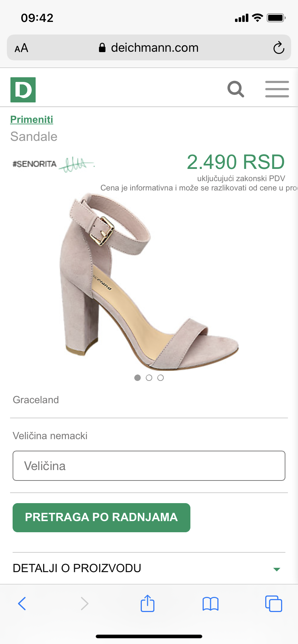The height and width of the screenshot is (644, 298).
Task: Tap the Deichmann green D logo
Action: 23,90
